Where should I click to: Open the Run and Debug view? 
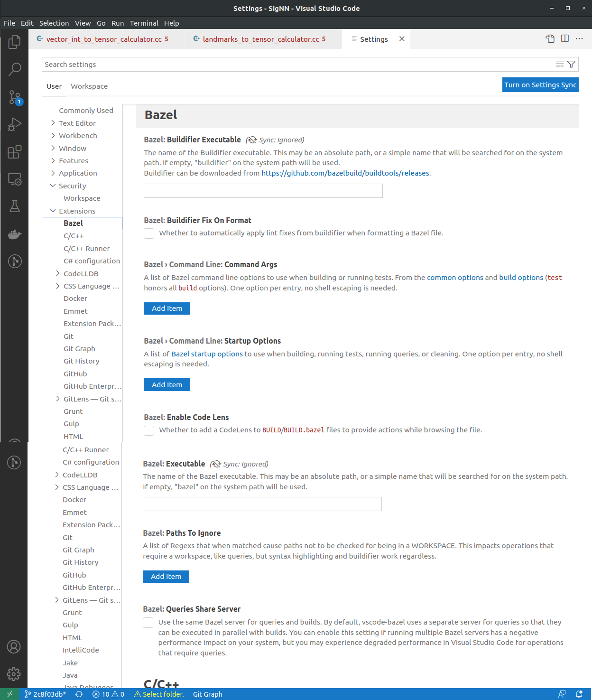[15, 125]
